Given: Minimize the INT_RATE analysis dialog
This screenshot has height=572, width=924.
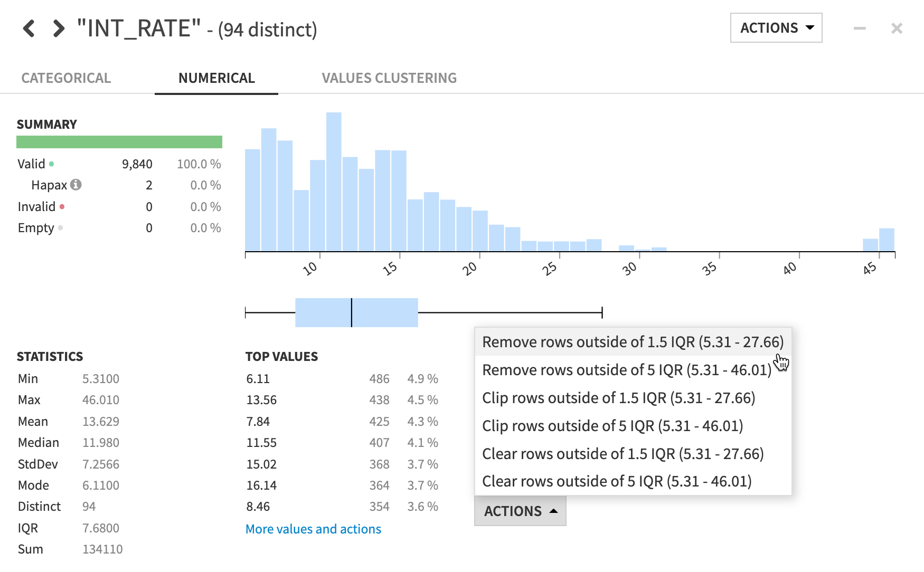Looking at the screenshot, I should pyautogui.click(x=860, y=28).
